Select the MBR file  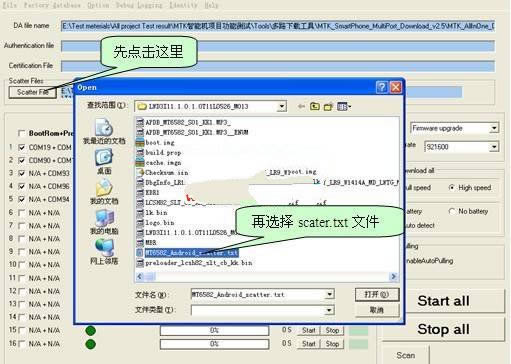tap(146, 242)
